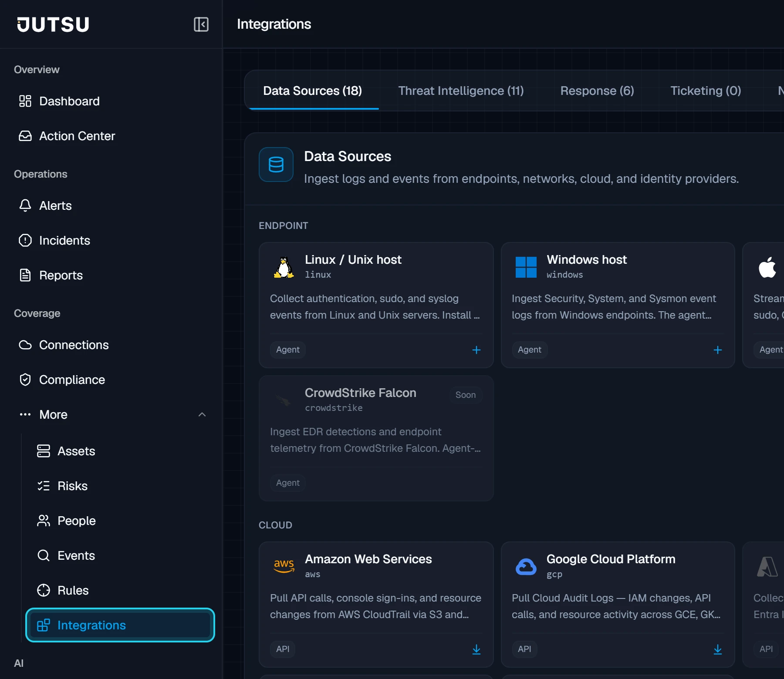Click the Agent tag on Linux card
This screenshot has height=679, width=784.
288,350
